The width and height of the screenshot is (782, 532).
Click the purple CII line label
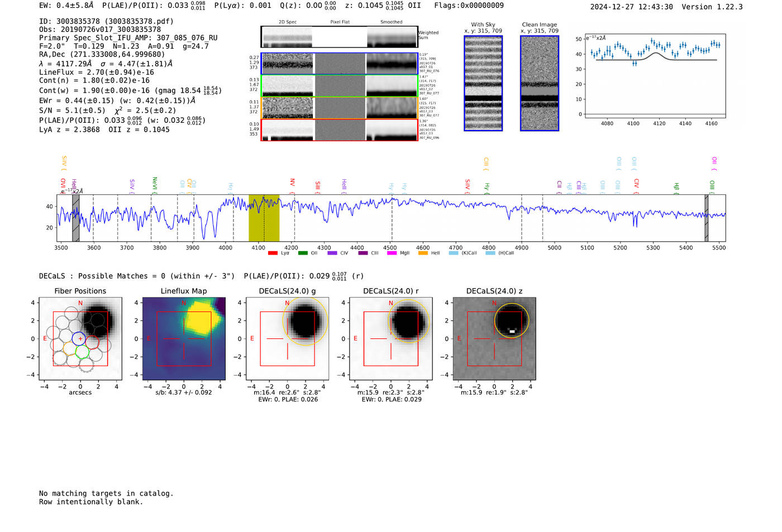point(559,187)
